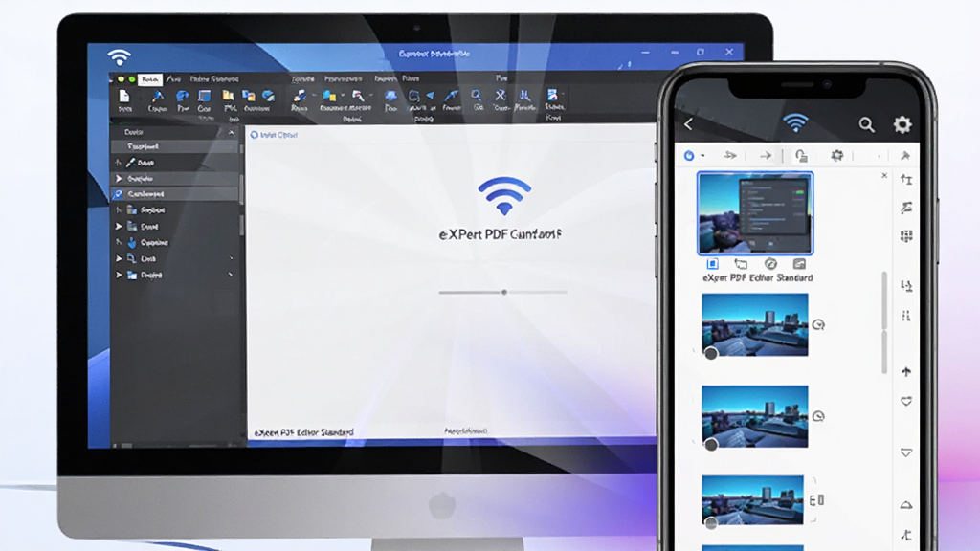Open chevron at right of magnifier-page sidebar row
Screen dimensions: 980x551
pos(231,258)
